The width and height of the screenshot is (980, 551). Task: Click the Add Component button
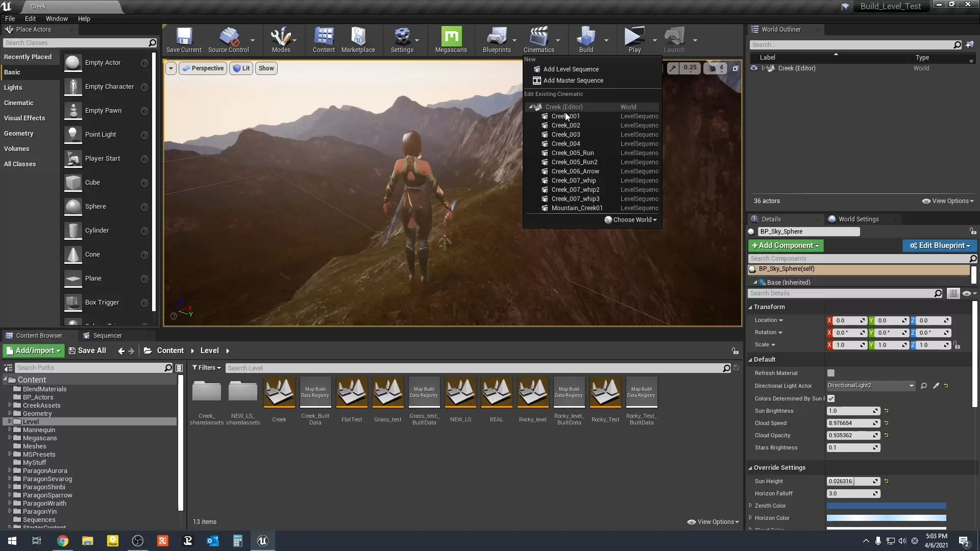(785, 245)
